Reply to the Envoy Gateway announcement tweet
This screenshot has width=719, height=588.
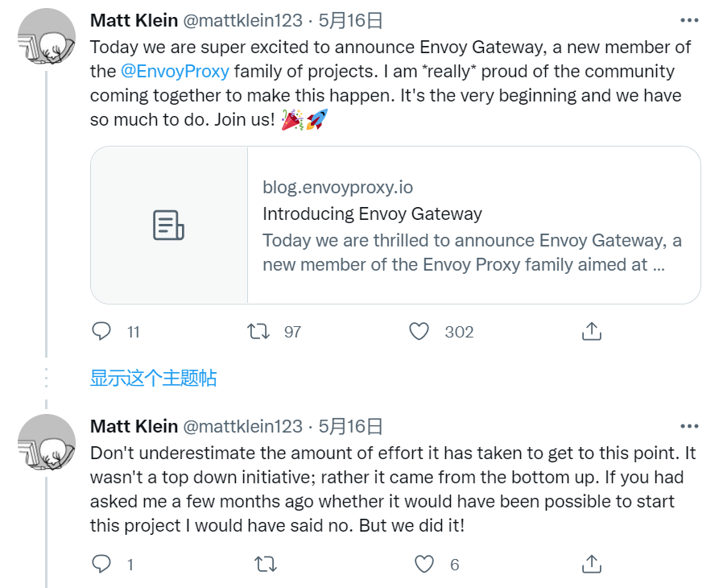[101, 331]
